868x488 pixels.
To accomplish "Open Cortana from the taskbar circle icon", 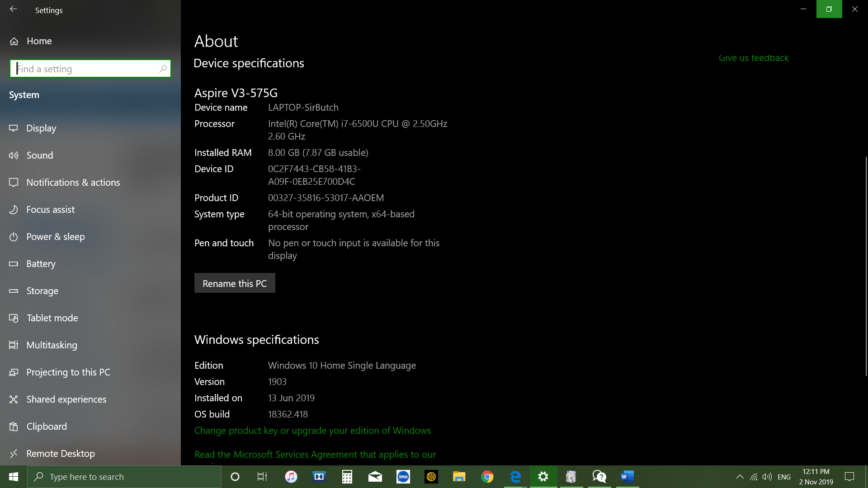I will tap(235, 477).
